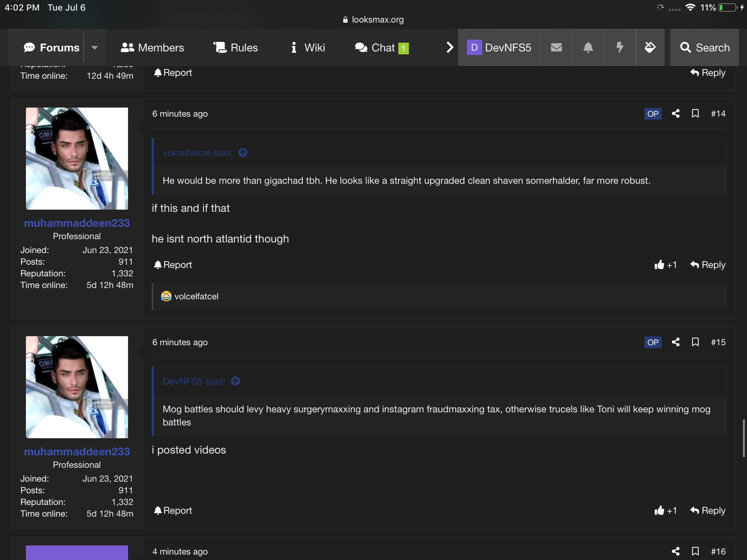
Task: Click the paint bucket style chooser icon
Action: click(x=650, y=47)
